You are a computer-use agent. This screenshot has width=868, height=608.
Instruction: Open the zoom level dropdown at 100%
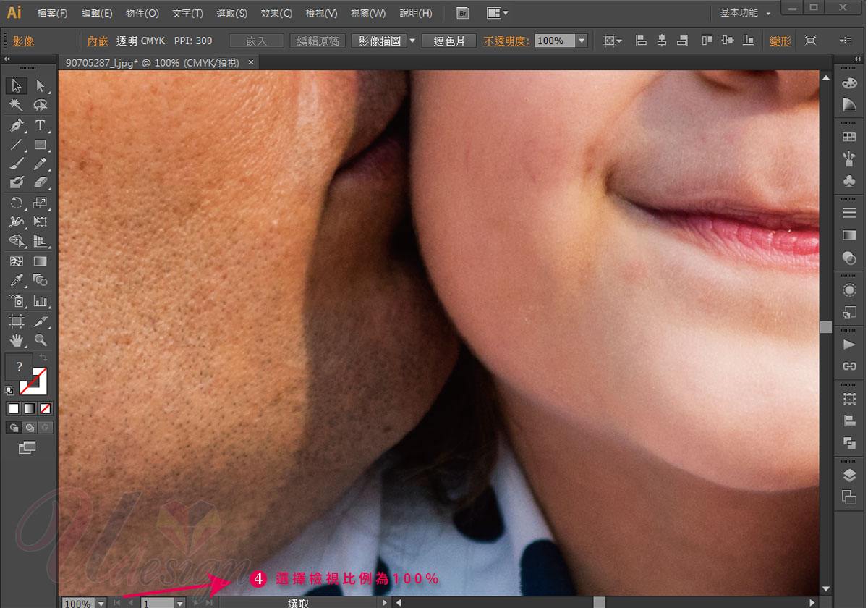101,603
